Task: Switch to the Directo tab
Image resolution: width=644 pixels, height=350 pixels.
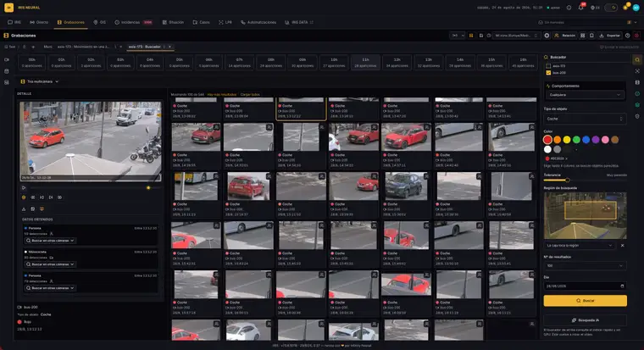Action: pyautogui.click(x=39, y=22)
